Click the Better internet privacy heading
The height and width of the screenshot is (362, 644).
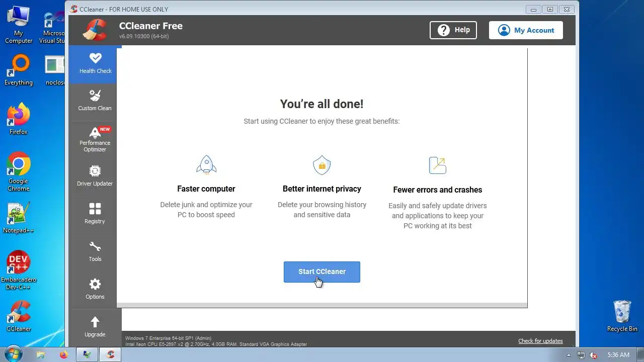[x=322, y=189]
